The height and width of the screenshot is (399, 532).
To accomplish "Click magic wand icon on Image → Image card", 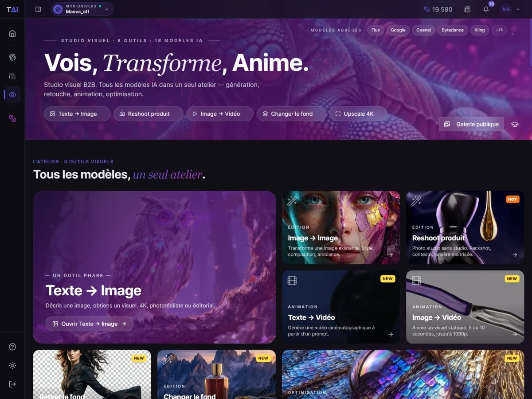I will pos(292,201).
